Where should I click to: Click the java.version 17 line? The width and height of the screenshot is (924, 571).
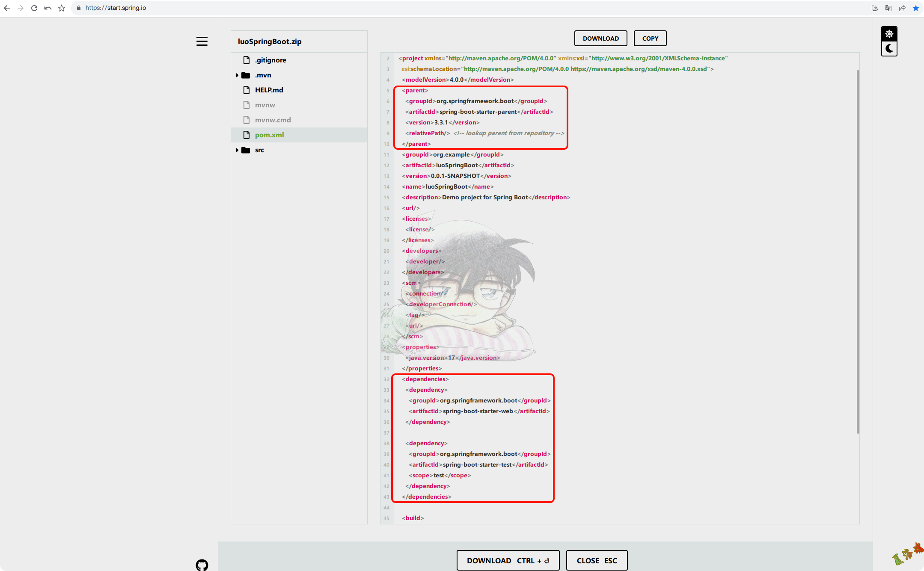453,358
